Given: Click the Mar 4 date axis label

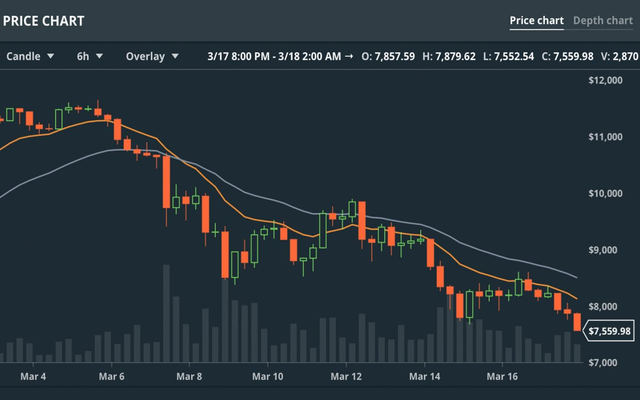Looking at the screenshot, I should click(x=33, y=376).
